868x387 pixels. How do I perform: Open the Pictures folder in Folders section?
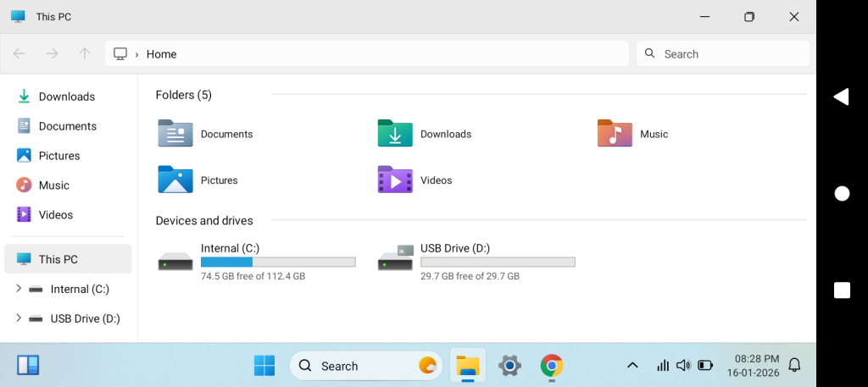175,180
